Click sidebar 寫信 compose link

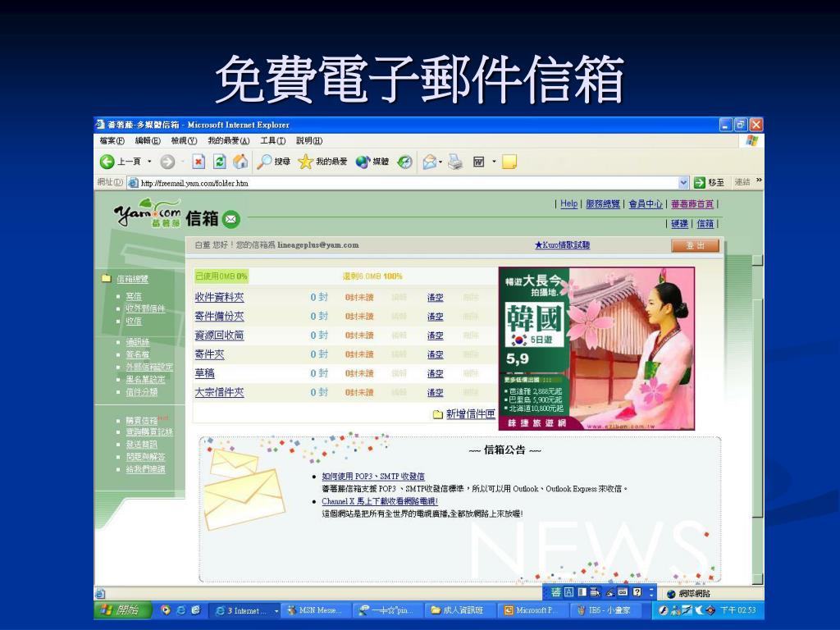coord(134,296)
